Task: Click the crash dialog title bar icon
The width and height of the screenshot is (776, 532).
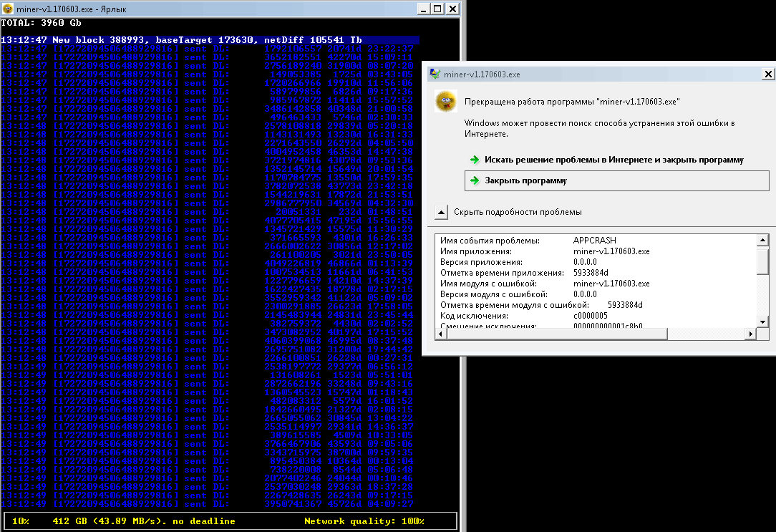Action: (434, 74)
